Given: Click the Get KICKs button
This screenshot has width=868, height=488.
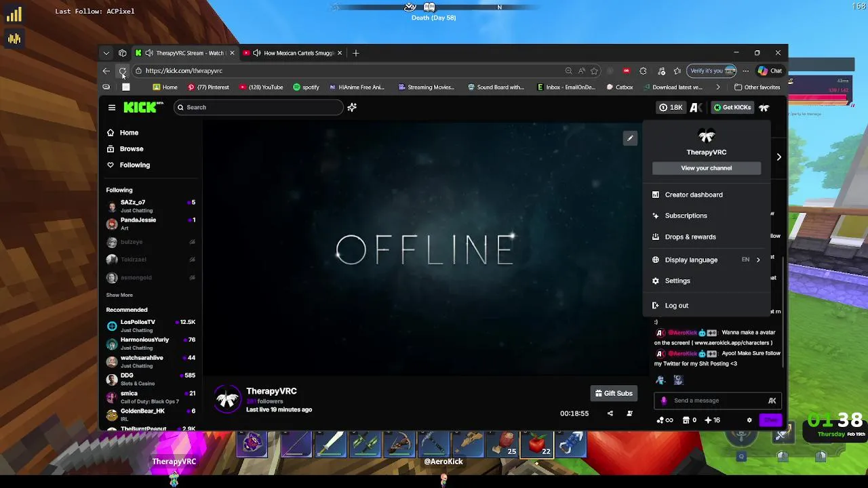Looking at the screenshot, I should (x=732, y=107).
